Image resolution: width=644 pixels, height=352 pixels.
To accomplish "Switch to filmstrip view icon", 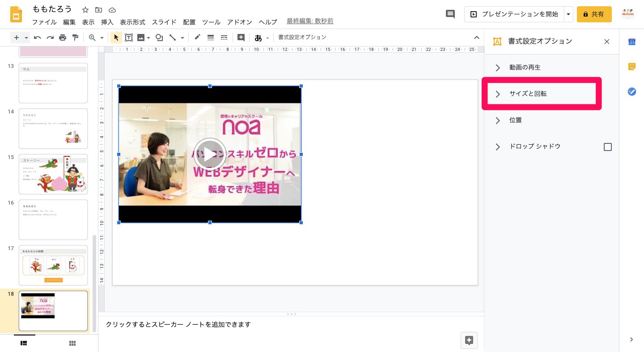I will tap(24, 343).
